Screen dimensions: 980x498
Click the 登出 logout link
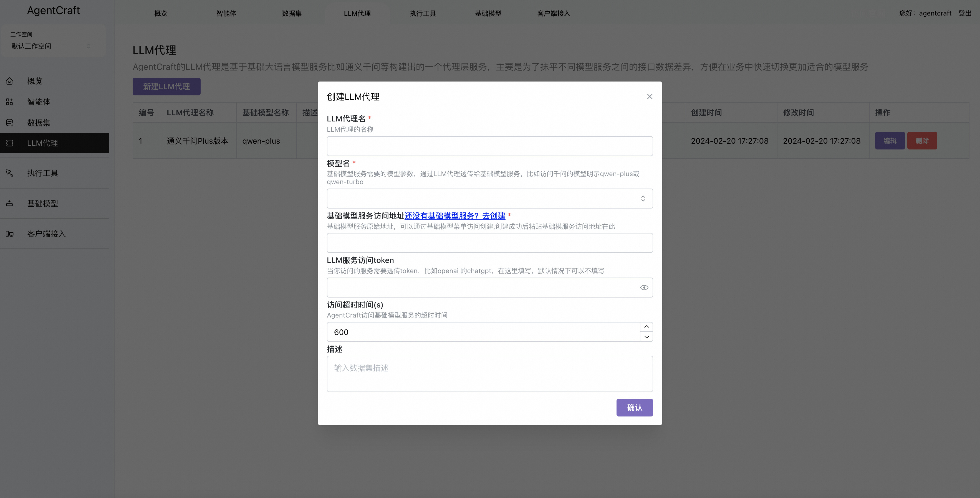click(964, 13)
